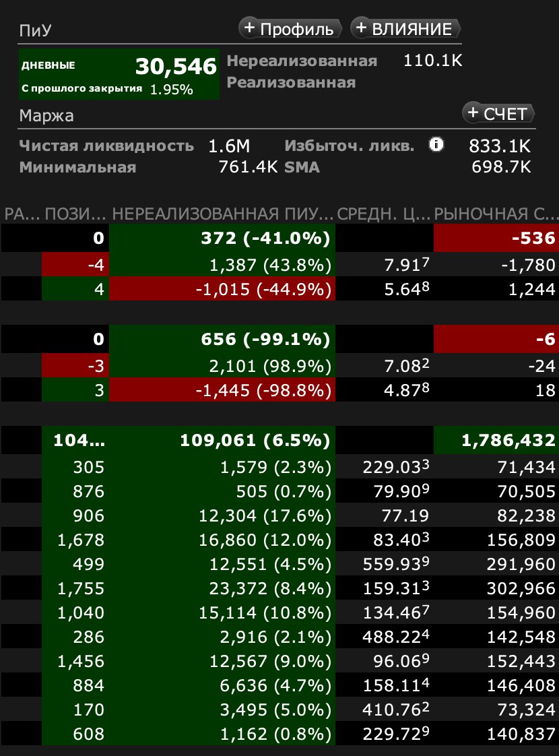Click average price 410.76 cell
This screenshot has width=559, height=756.
pyautogui.click(x=385, y=710)
